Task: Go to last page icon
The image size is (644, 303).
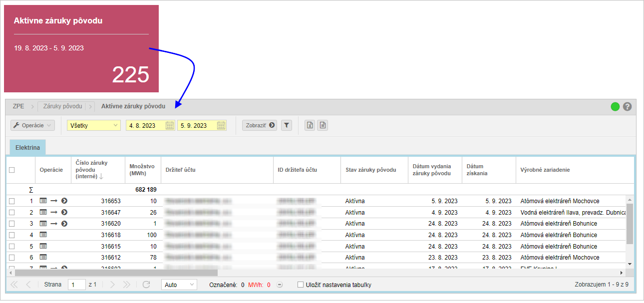Action: pyautogui.click(x=126, y=285)
